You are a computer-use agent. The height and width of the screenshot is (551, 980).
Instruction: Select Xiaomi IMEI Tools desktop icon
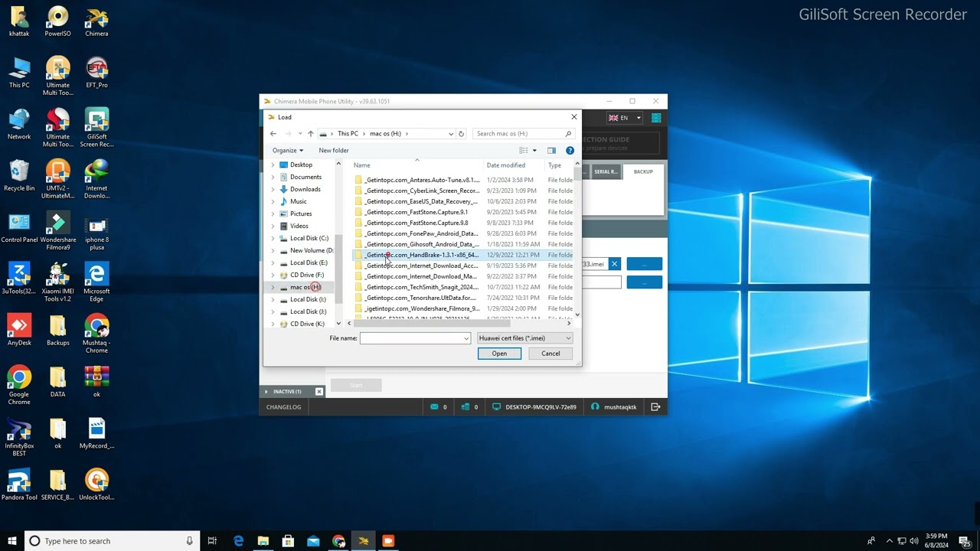pyautogui.click(x=57, y=282)
